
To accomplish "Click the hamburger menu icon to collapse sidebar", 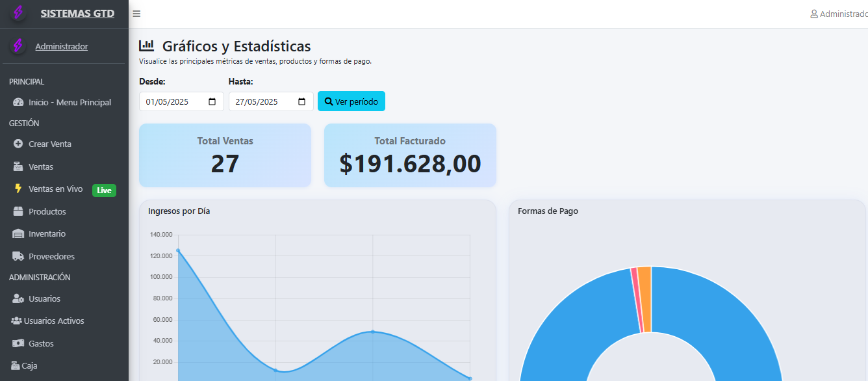I will [x=136, y=14].
